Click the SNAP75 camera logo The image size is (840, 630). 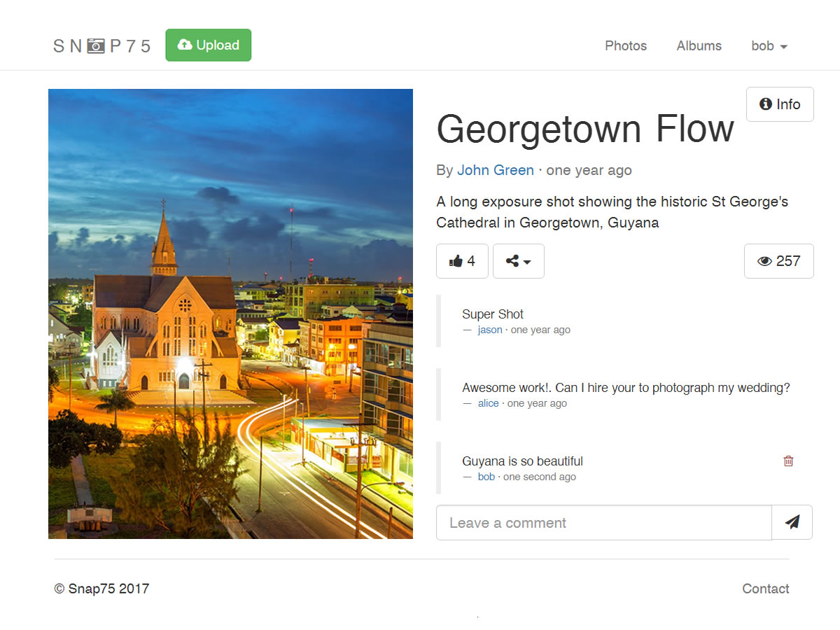(102, 46)
